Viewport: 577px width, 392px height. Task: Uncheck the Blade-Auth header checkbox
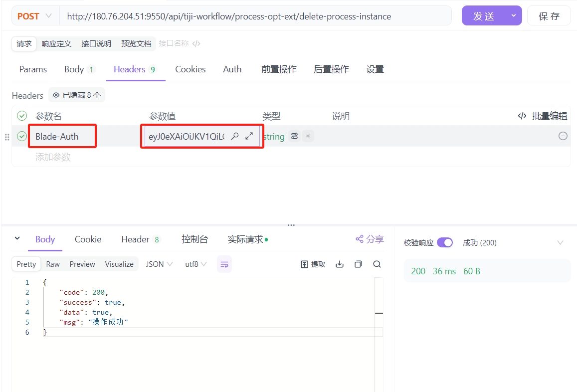point(22,136)
